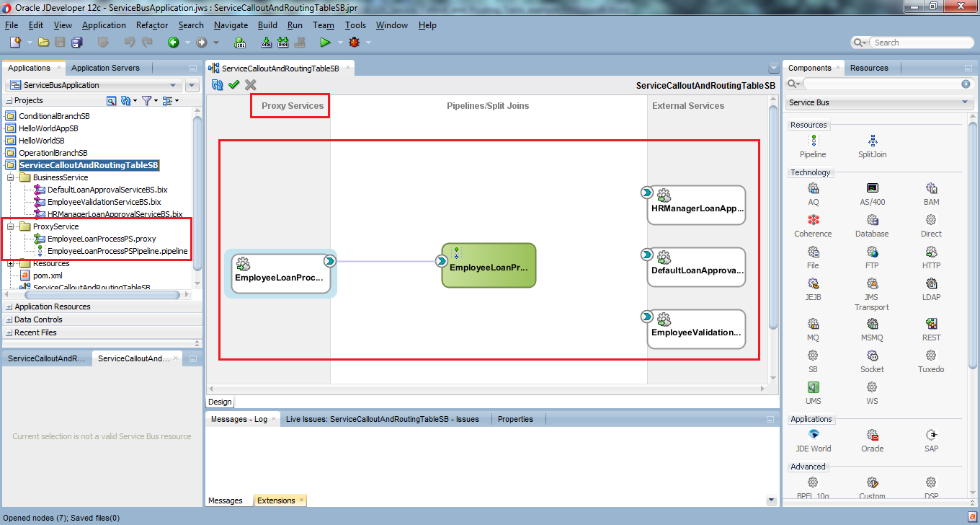Viewport: 980px width, 525px height.
Task: Collapse the BusinessService folder
Action: pyautogui.click(x=11, y=177)
